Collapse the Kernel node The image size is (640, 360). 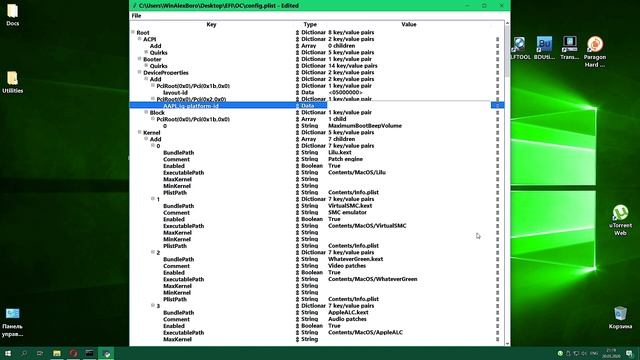coord(140,132)
